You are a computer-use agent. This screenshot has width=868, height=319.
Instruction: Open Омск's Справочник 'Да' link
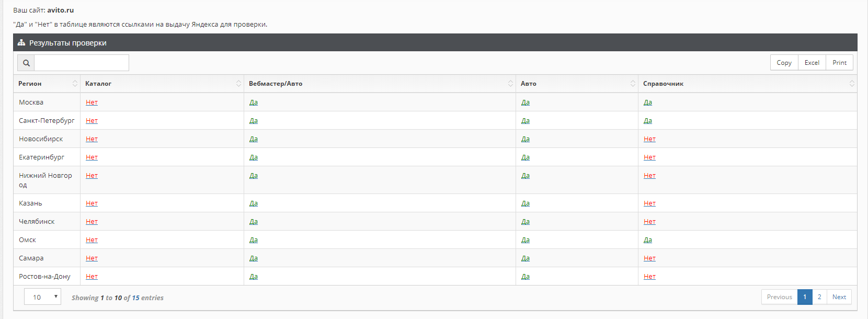point(647,240)
